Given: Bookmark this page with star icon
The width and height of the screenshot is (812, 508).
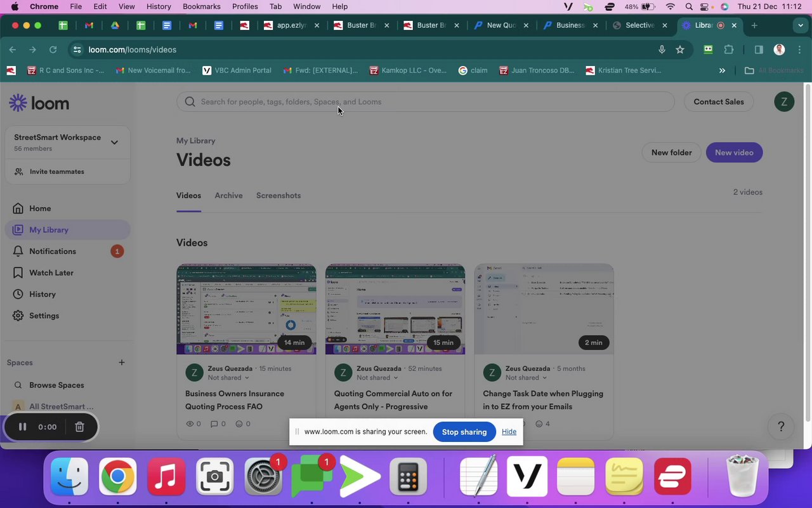Looking at the screenshot, I should click(x=680, y=50).
